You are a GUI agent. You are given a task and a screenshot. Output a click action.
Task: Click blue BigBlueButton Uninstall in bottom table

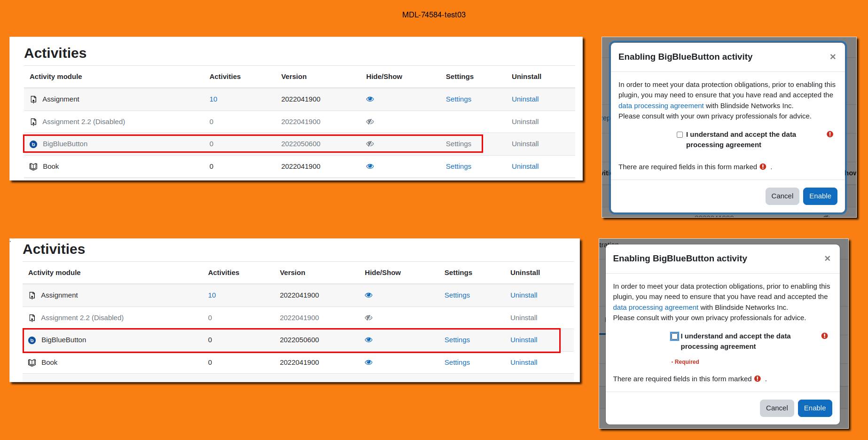point(524,340)
